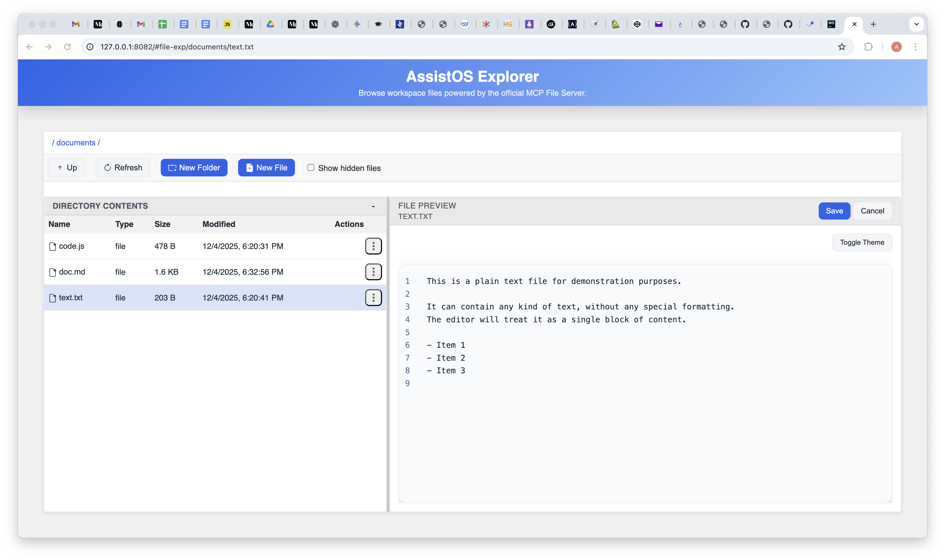The height and width of the screenshot is (560, 945).
Task: Open actions menu for code.js
Action: click(x=373, y=246)
